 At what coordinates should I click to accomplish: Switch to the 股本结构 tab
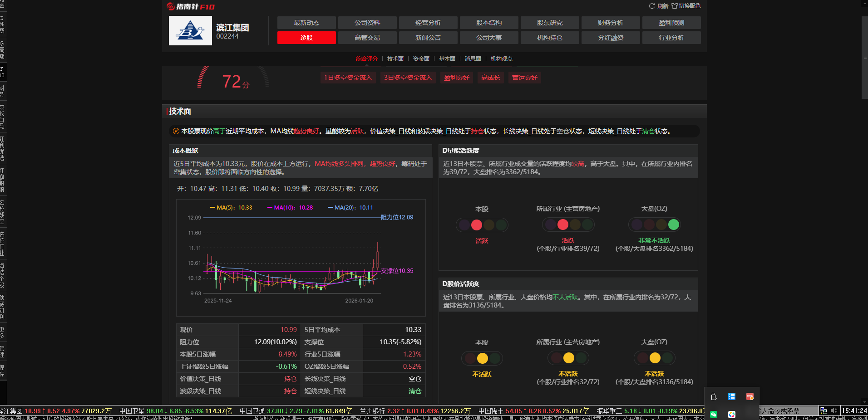click(x=489, y=23)
